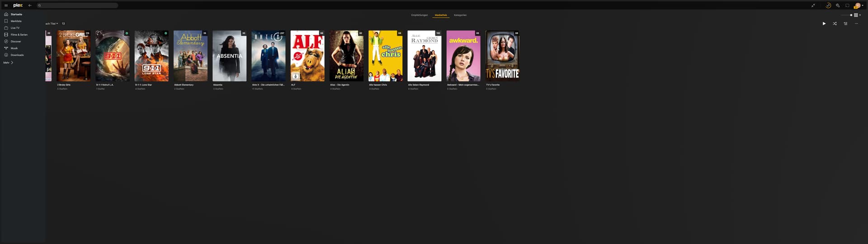The width and height of the screenshot is (868, 244).
Task: Open the hamburger menu
Action: pyautogui.click(x=6, y=5)
